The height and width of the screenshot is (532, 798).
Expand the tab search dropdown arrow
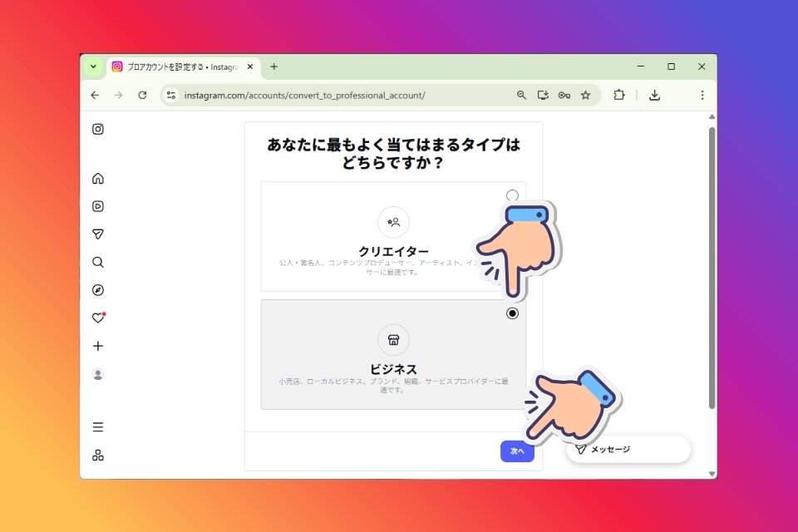click(x=93, y=66)
